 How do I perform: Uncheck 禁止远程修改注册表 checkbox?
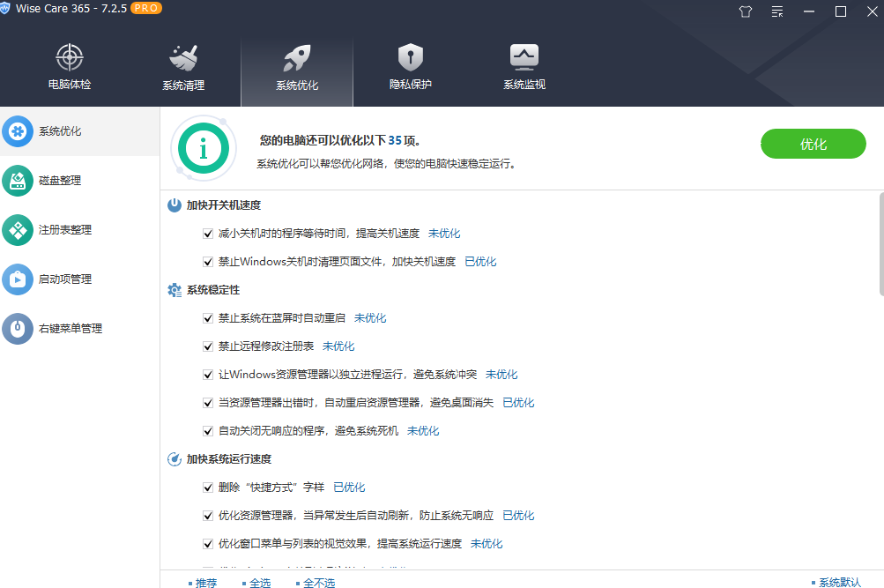pos(208,346)
